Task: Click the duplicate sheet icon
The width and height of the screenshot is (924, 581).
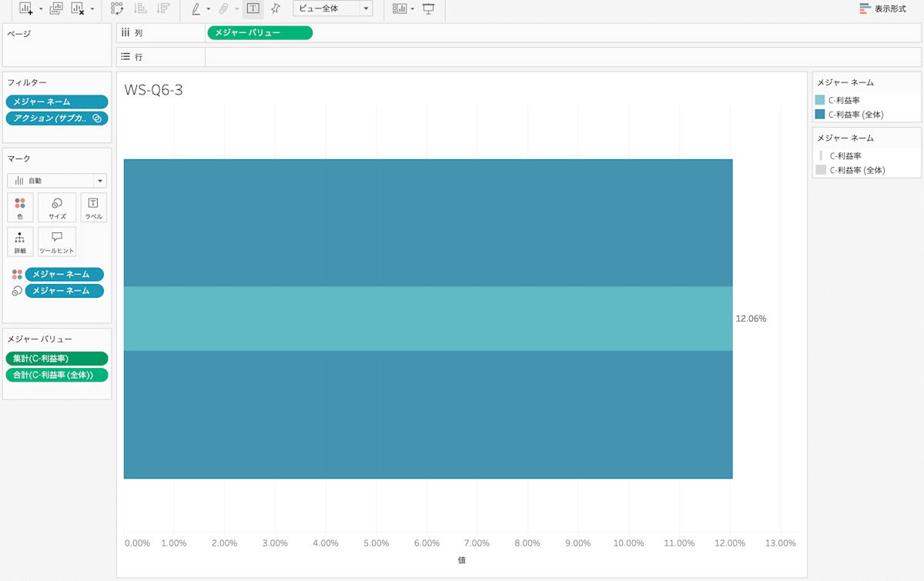Action: tap(56, 8)
